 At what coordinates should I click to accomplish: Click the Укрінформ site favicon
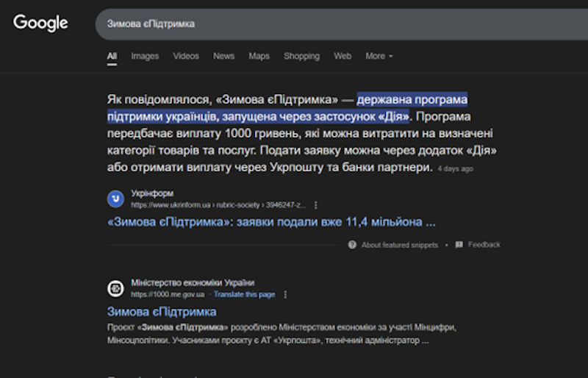[115, 199]
